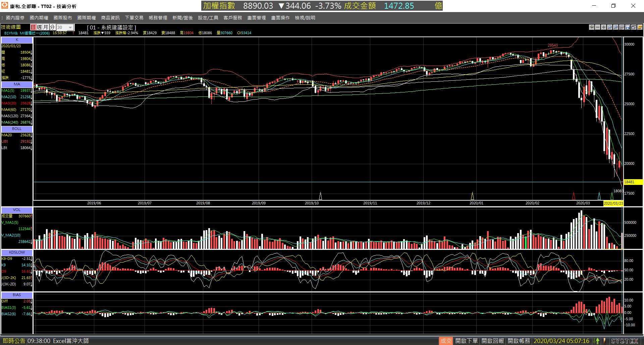Click the MA1(5) moving average label
Image resolution: width=644 pixels, height=345 pixels.
(x=8, y=90)
